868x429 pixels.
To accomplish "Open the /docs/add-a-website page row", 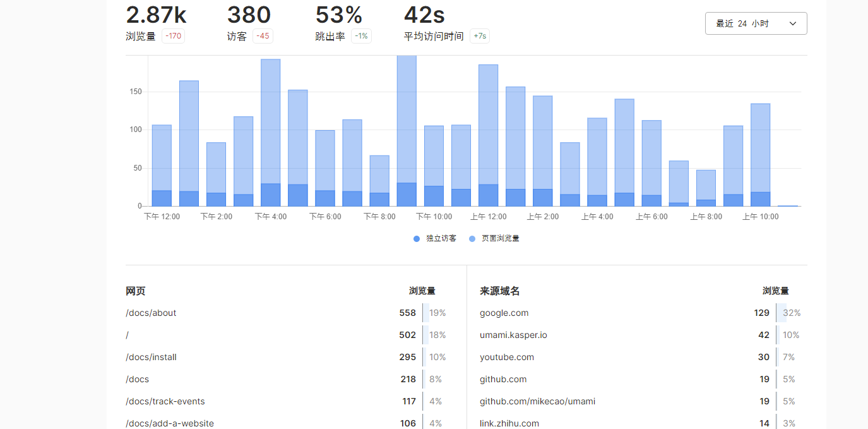I will 170,423.
